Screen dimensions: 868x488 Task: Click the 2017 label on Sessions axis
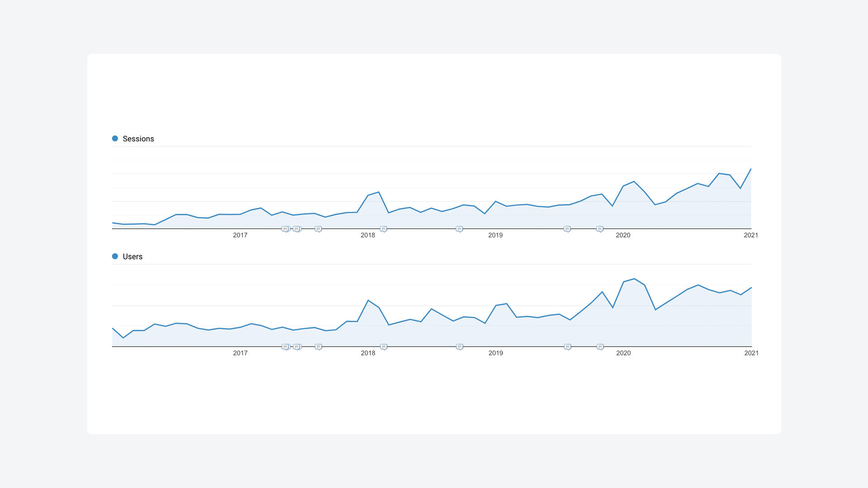pos(240,235)
